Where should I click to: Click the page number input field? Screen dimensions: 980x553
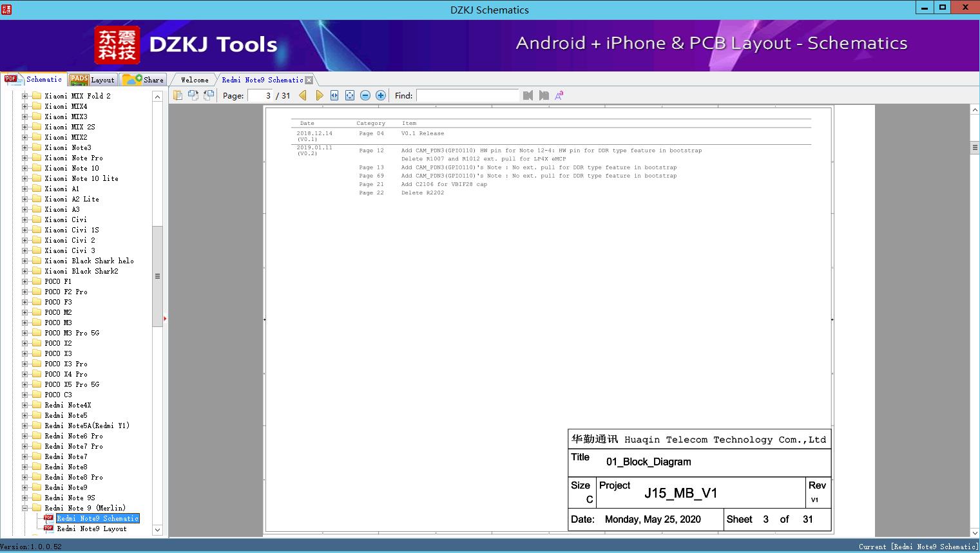coord(260,95)
